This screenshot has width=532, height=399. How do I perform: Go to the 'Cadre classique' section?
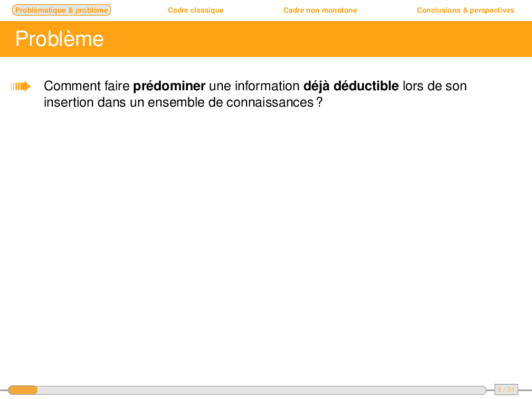click(x=195, y=10)
